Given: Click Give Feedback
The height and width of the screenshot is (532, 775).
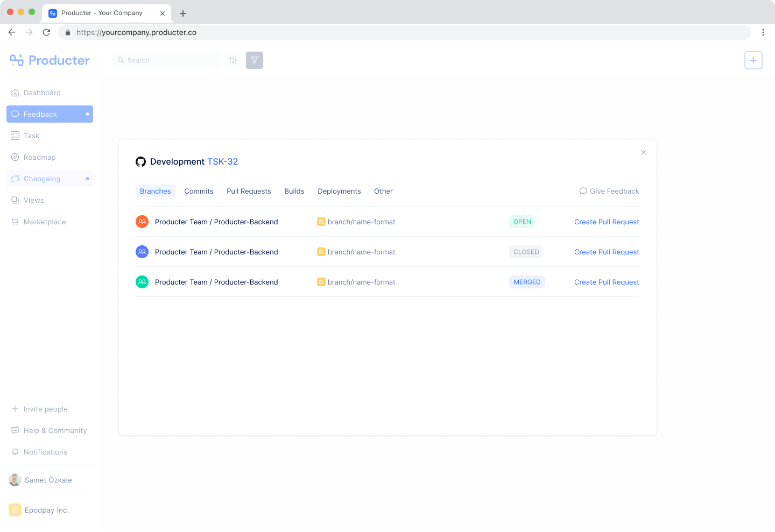Looking at the screenshot, I should 609,191.
